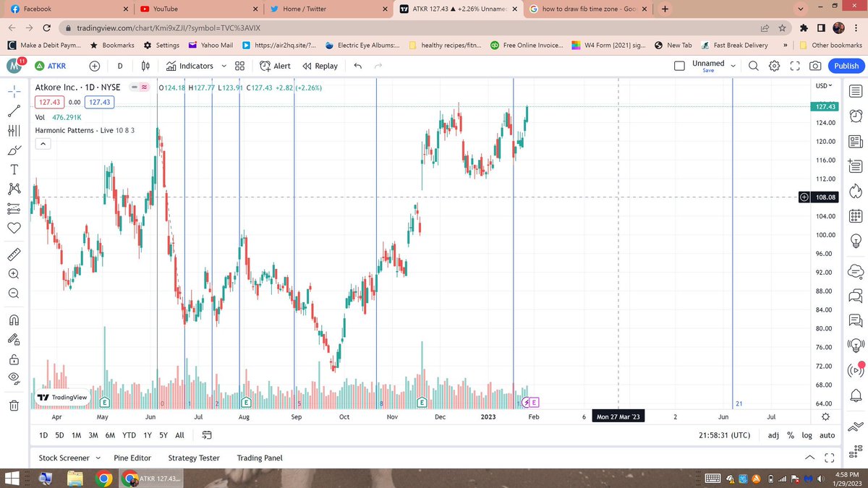
Task: Set the date range to YTD
Action: tap(129, 435)
